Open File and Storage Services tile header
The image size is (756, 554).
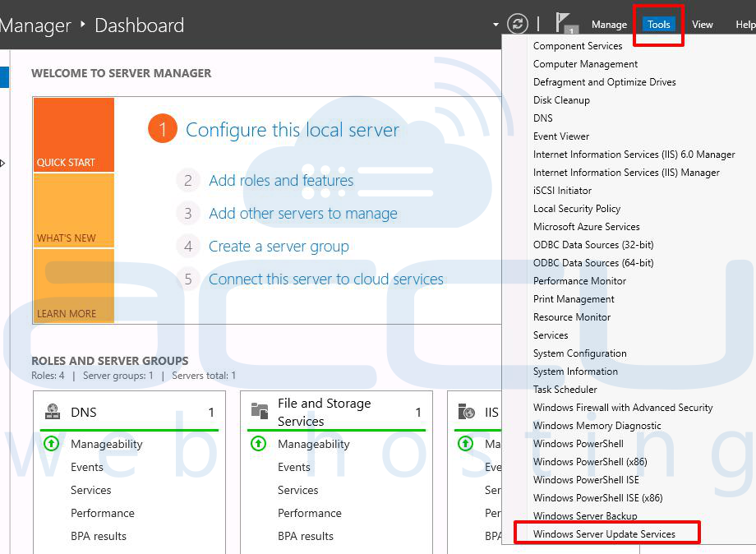[x=324, y=413]
